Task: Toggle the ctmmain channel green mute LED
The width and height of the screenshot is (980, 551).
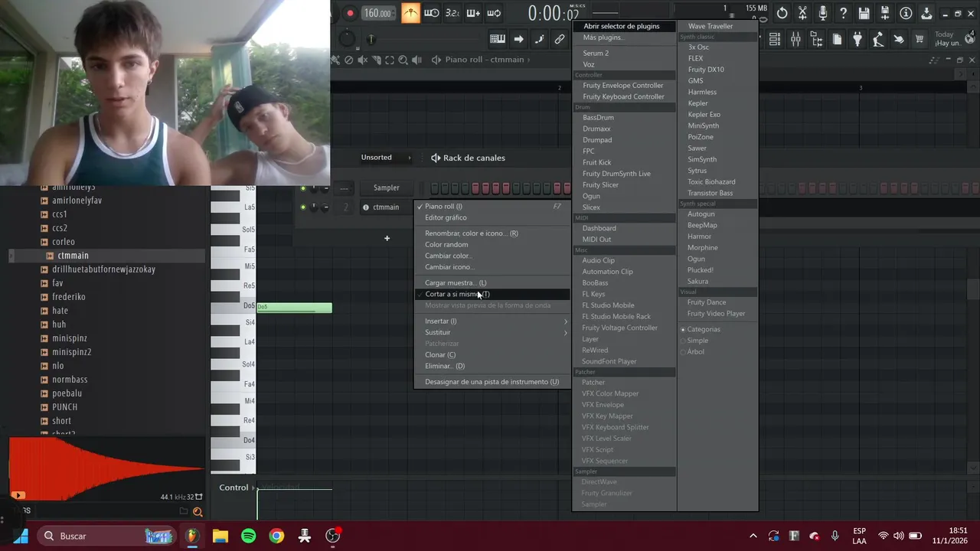Action: tap(303, 207)
